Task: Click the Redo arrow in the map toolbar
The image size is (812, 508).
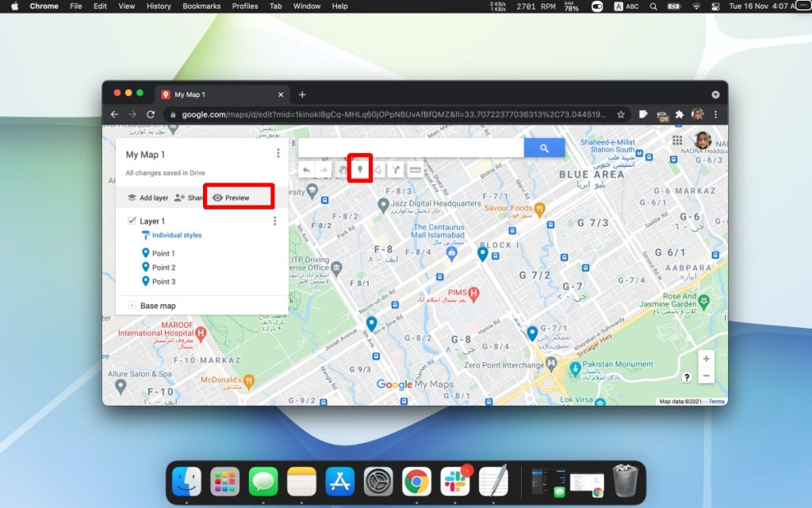Action: tap(324, 169)
